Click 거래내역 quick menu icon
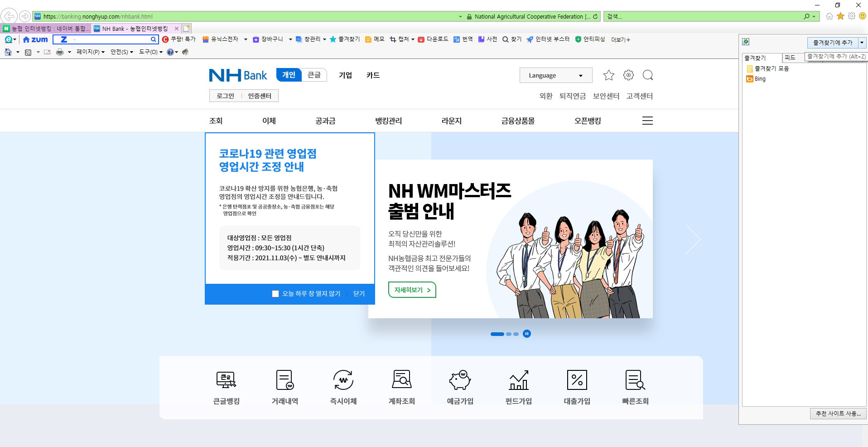868x447 pixels. [285, 380]
